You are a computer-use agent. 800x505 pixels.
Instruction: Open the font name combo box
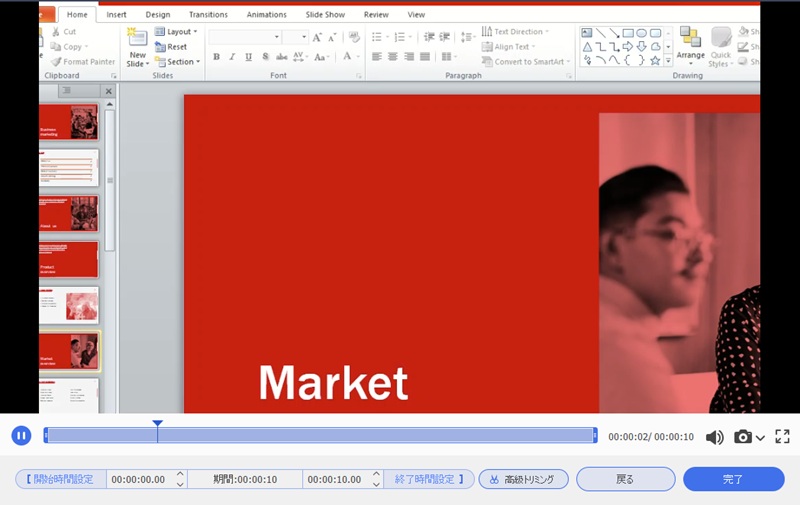pyautogui.click(x=245, y=37)
